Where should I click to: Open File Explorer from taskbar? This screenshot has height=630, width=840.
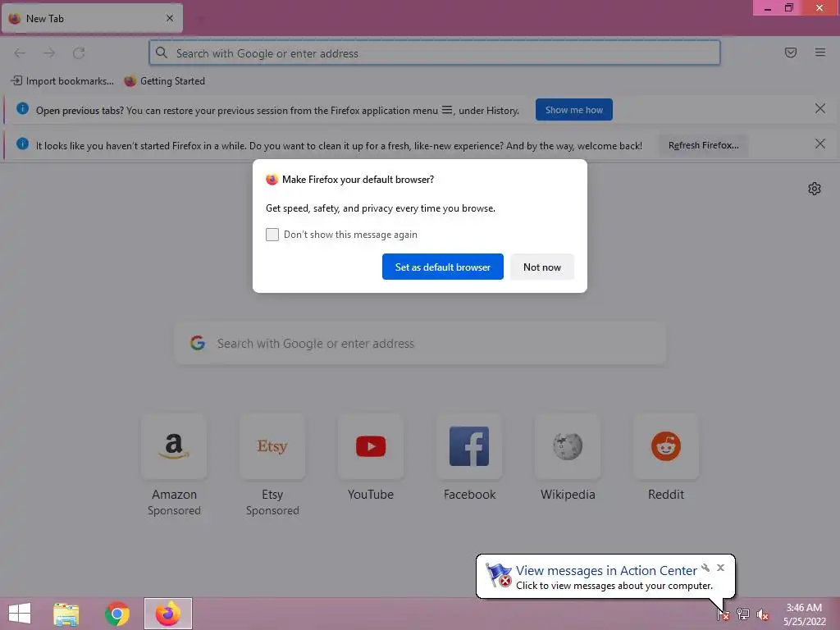point(66,614)
